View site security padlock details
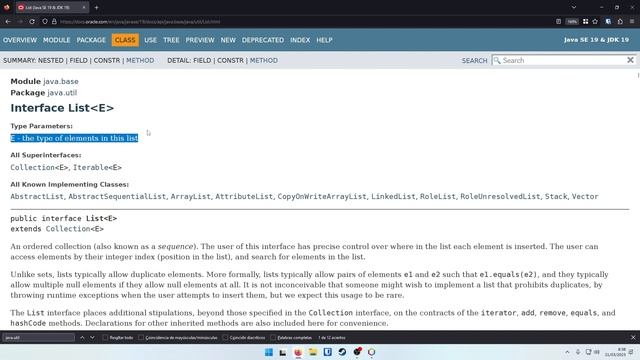Screen dimensions: 640x360 pyautogui.click(x=54, y=21)
